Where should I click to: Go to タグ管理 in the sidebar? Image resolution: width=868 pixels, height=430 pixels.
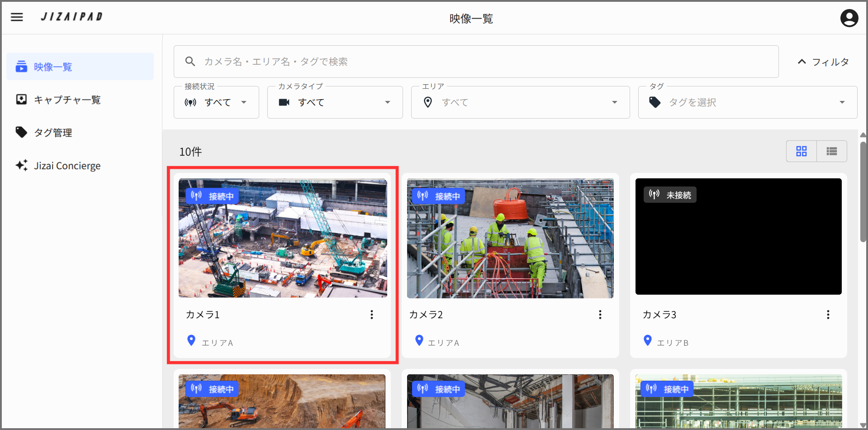click(80, 133)
